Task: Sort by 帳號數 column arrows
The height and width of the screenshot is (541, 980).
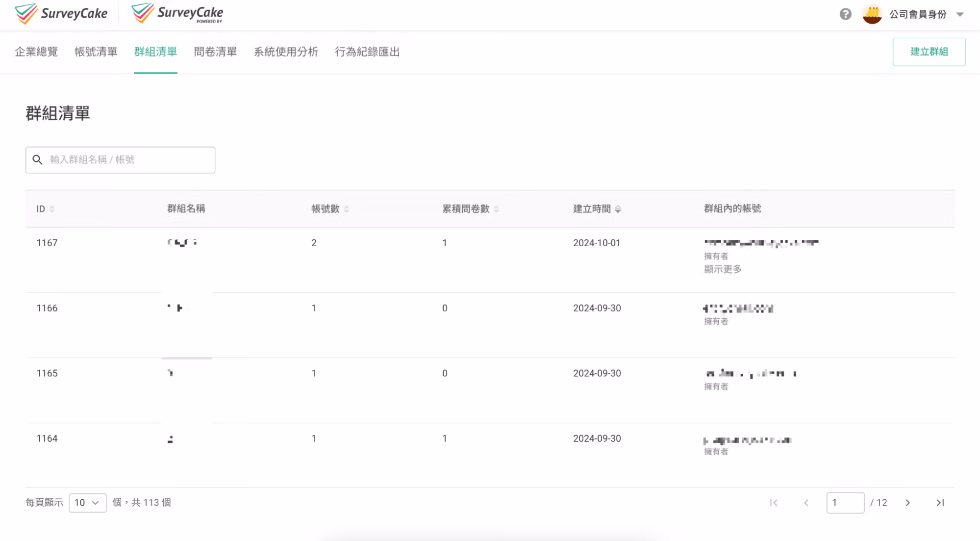Action: 346,209
